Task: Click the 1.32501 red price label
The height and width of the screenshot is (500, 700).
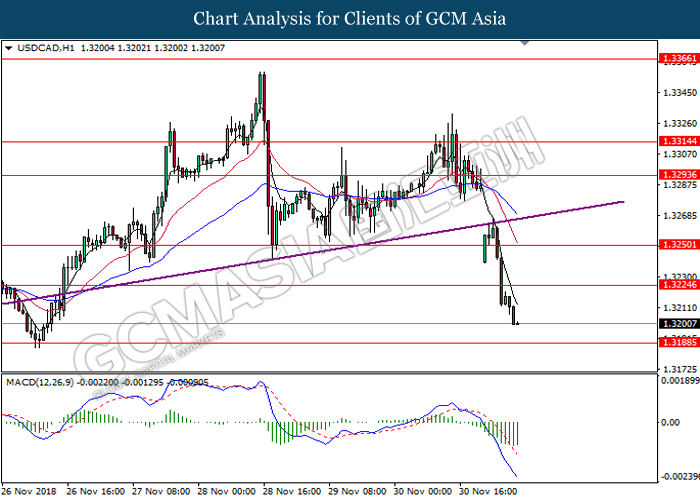Action: coord(679,245)
